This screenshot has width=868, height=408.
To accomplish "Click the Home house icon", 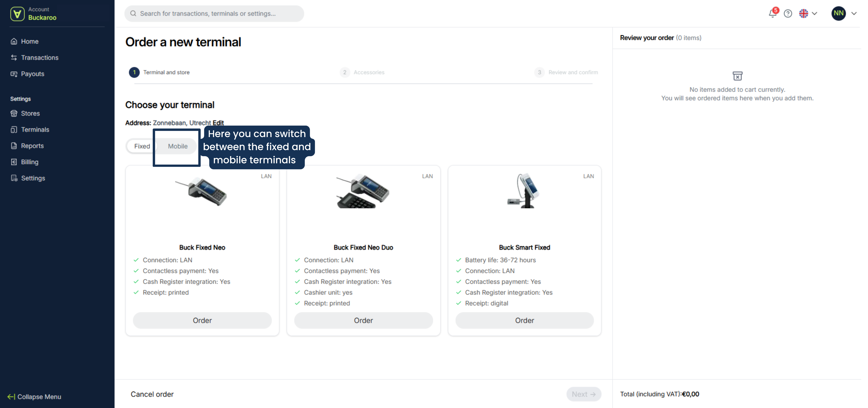I will pyautogui.click(x=14, y=41).
